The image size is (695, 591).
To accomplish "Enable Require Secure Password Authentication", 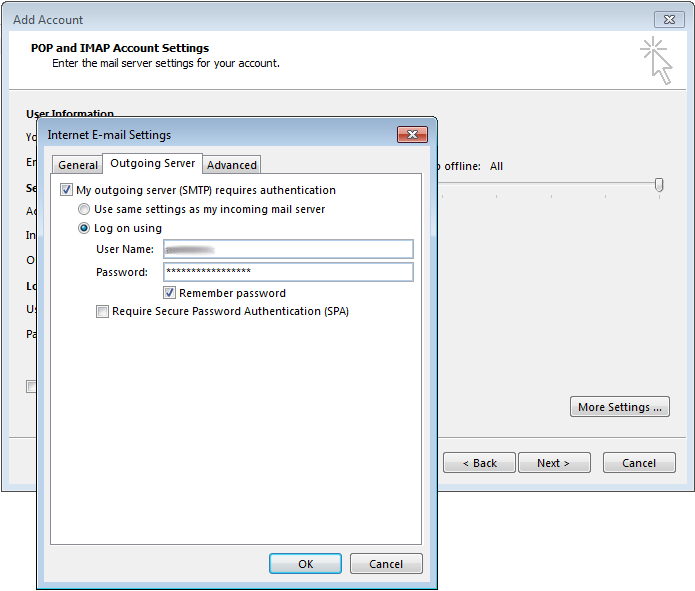I will (102, 311).
